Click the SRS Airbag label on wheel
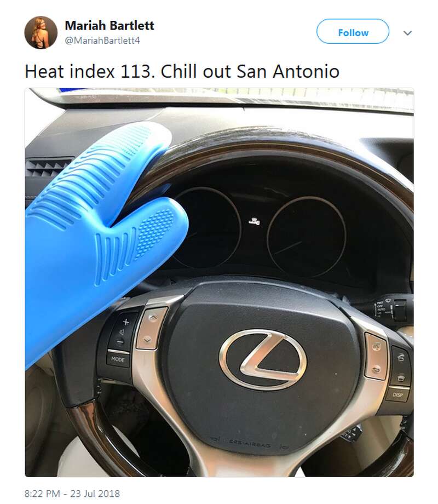 click(x=250, y=444)
